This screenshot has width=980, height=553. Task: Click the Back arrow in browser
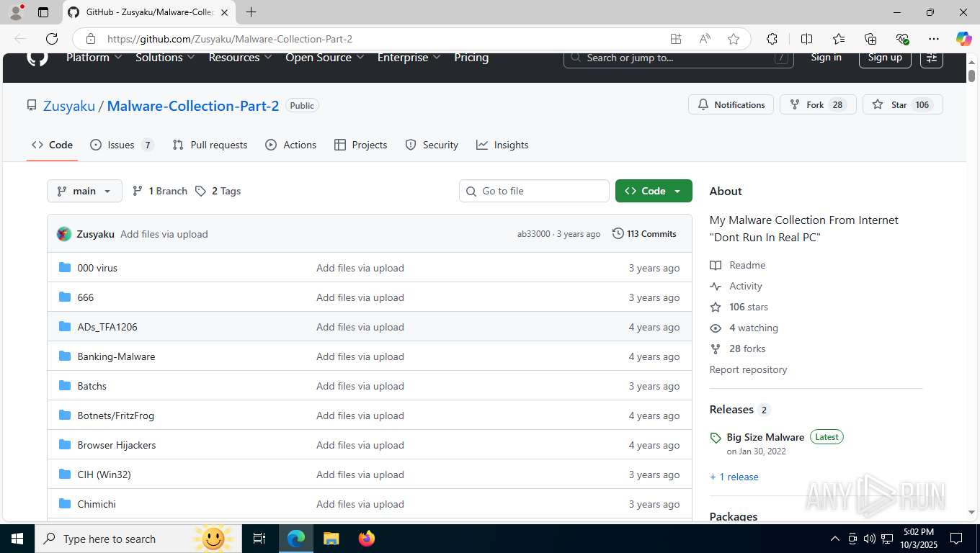[x=20, y=39]
